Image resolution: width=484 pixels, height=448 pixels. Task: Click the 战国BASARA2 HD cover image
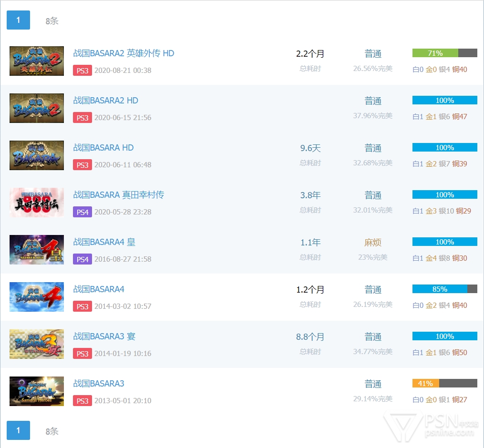[37, 108]
